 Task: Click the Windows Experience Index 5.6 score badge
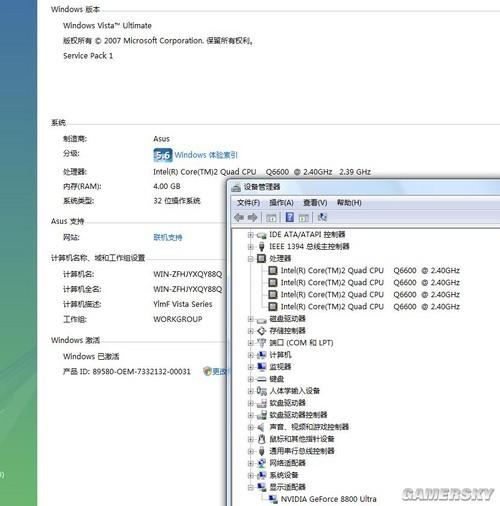click(163, 155)
